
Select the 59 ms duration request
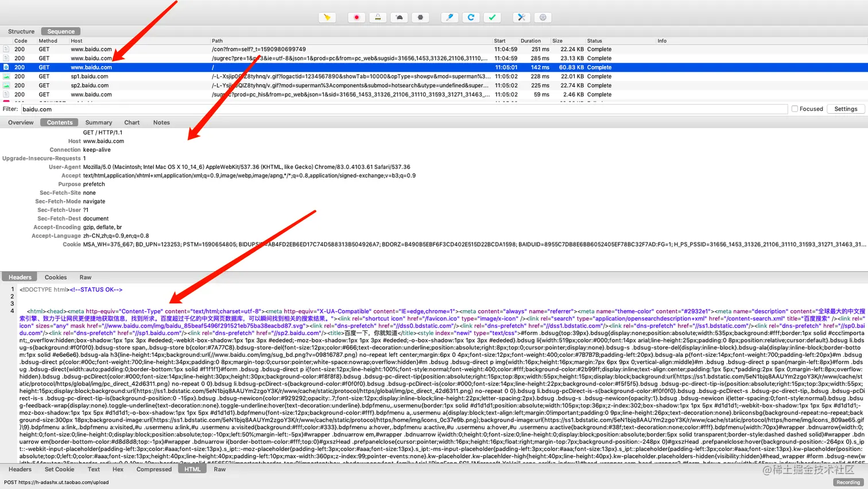click(x=434, y=94)
